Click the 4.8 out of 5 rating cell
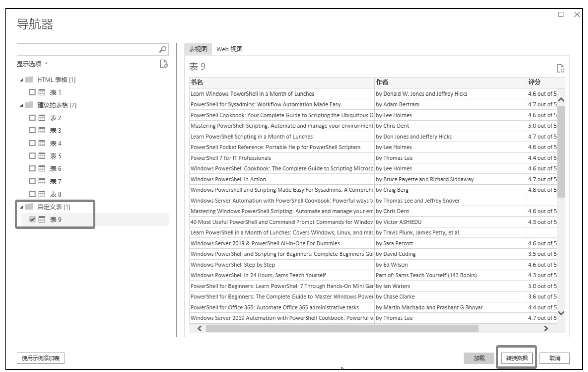This screenshot has height=372, width=588. pyautogui.click(x=542, y=190)
